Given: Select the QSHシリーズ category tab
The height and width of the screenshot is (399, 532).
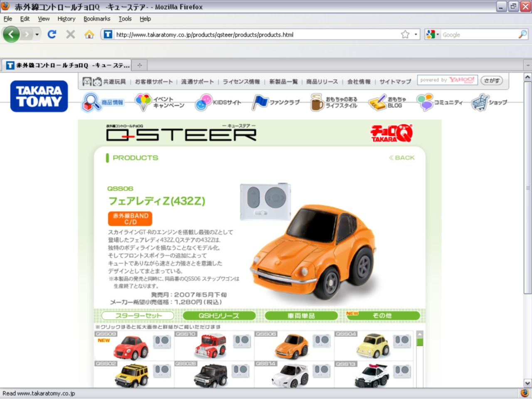Looking at the screenshot, I should click(219, 315).
